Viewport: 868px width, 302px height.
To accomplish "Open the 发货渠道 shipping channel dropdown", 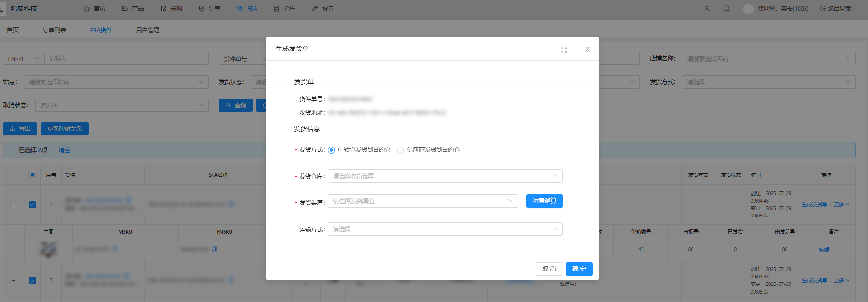I will [422, 201].
